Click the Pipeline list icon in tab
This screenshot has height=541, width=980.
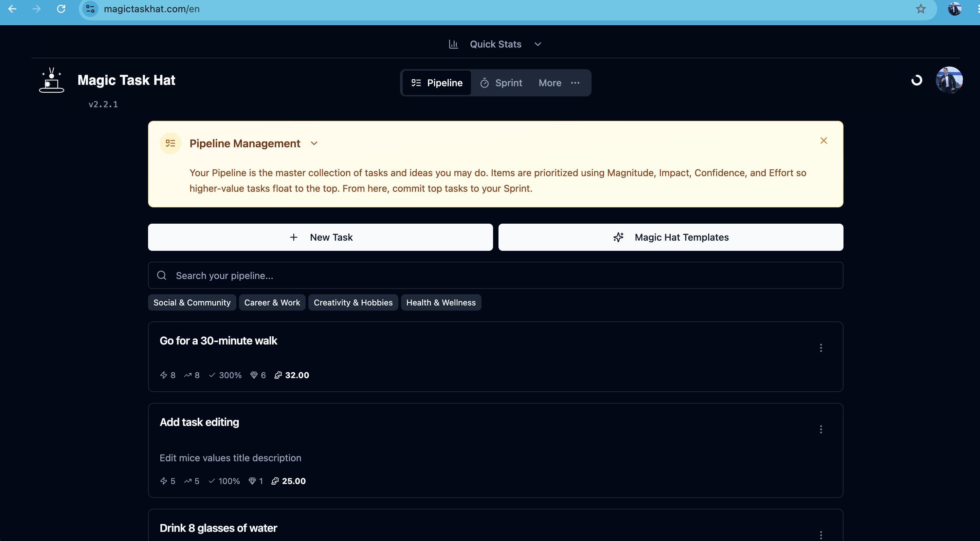[416, 83]
